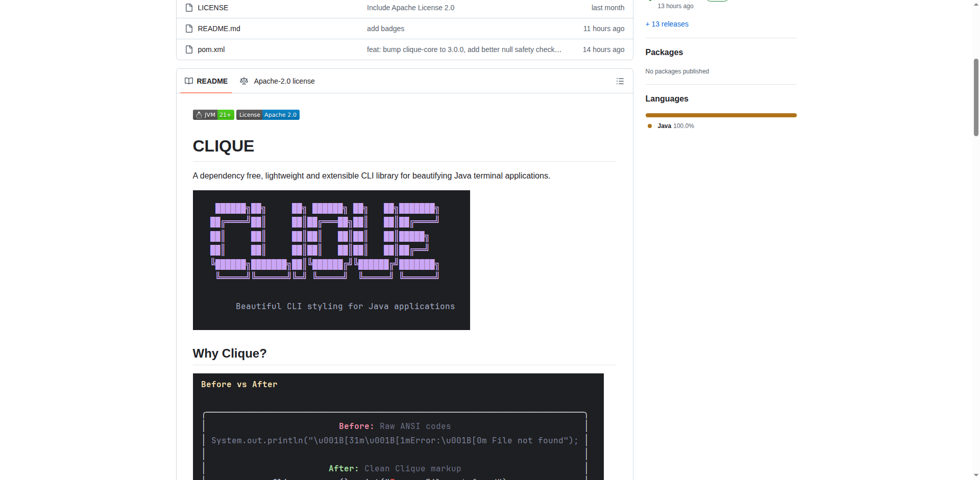Viewport: 980px width, 480px height.
Task: Select the Java 100.0% language link
Action: point(675,126)
